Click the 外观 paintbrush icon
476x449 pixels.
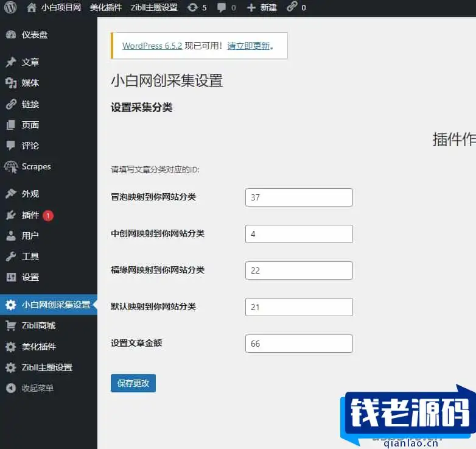[x=11, y=194]
